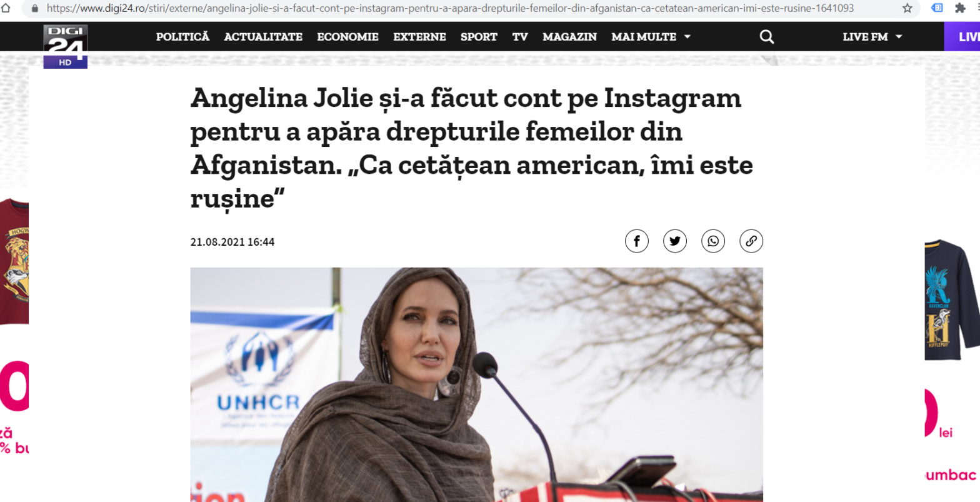Open the Angelina Jolie article photo

(x=476, y=384)
